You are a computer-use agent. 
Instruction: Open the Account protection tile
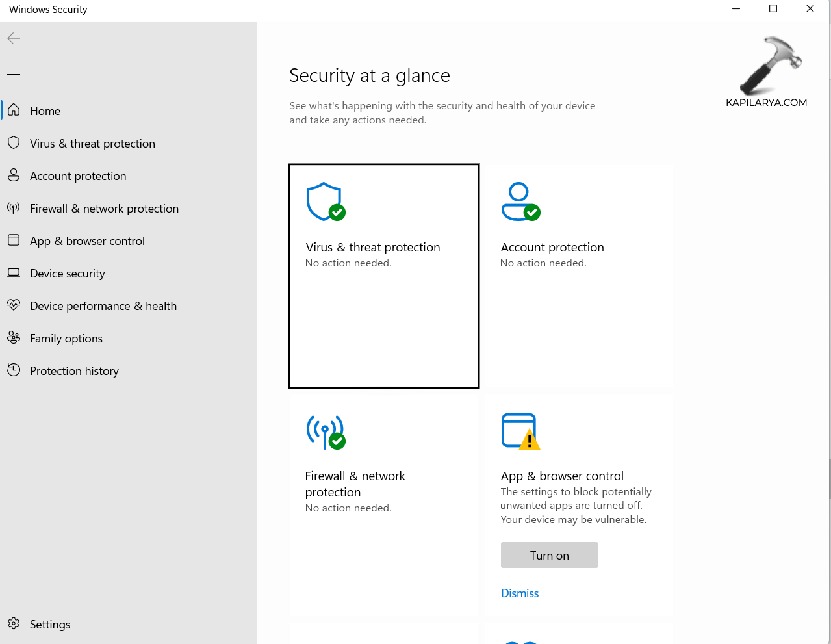tap(578, 276)
